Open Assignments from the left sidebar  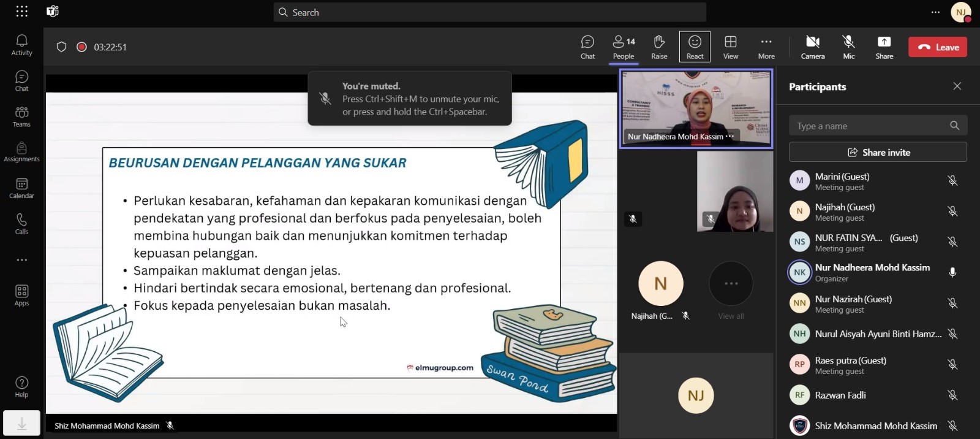[x=21, y=152]
